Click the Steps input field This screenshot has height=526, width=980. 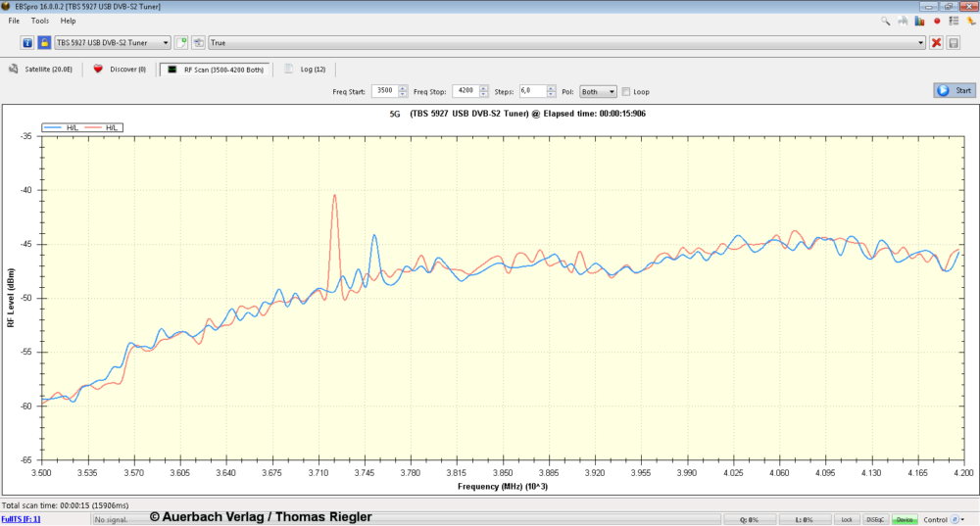[x=532, y=91]
